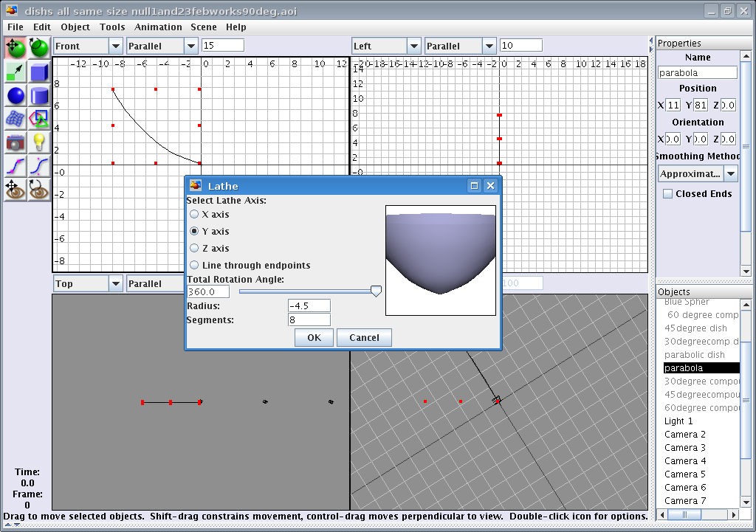Select the Rotate object tool
756x532 pixels.
[39, 48]
